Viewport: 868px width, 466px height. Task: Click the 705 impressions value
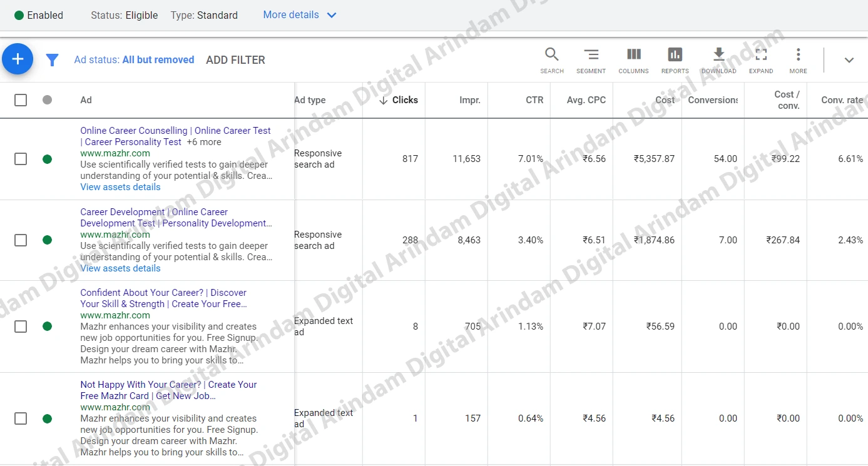(473, 327)
